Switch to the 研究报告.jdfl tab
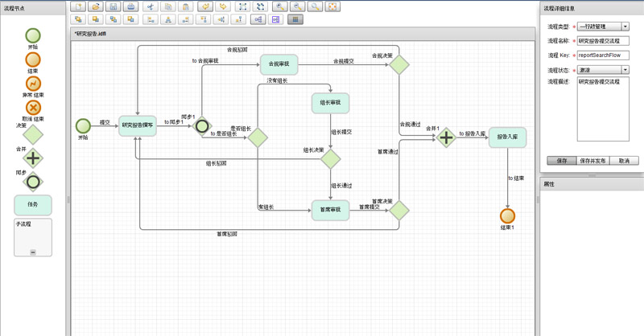 90,34
